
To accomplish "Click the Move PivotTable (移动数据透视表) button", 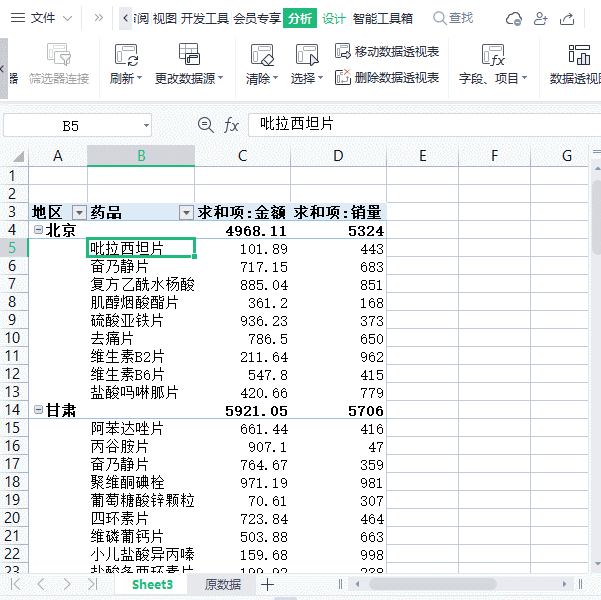I will point(387,52).
